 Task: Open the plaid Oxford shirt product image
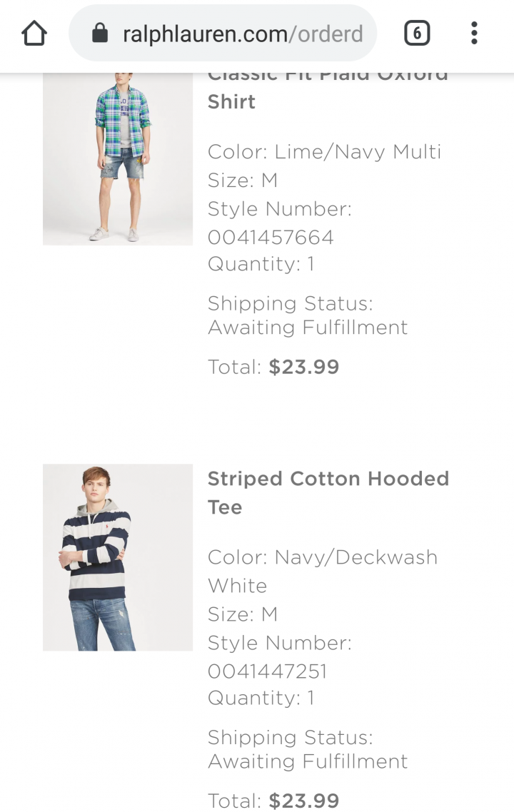coord(118,158)
